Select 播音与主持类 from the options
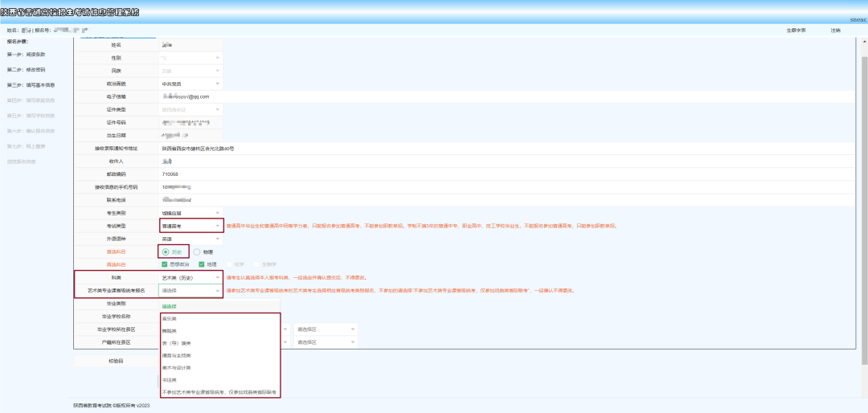The image size is (868, 413). 177,355
